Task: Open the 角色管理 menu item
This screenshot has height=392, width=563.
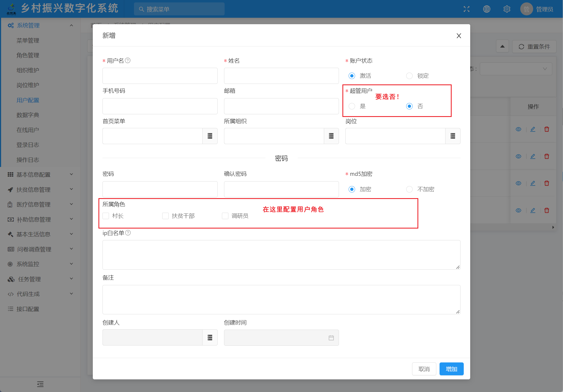Action: pos(28,55)
